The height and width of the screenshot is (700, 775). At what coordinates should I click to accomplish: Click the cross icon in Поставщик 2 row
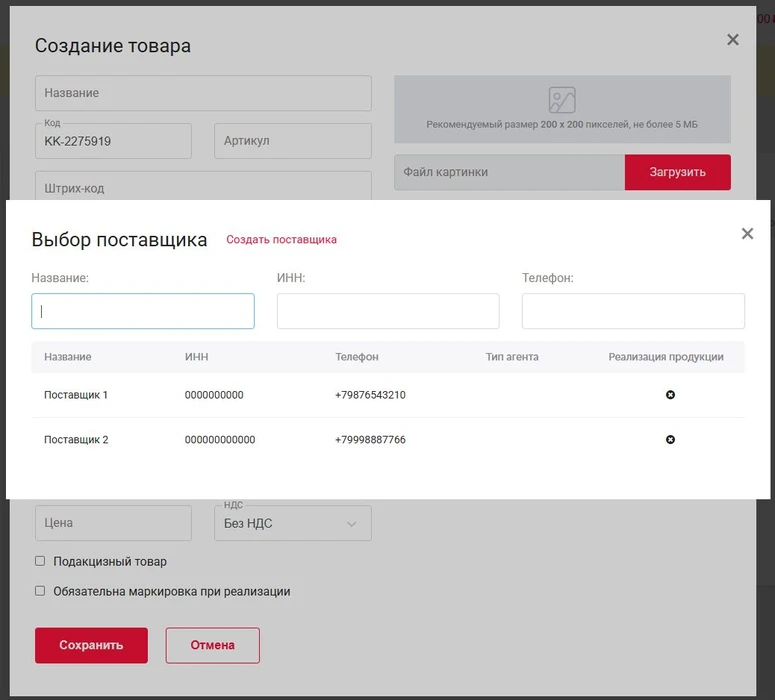670,440
